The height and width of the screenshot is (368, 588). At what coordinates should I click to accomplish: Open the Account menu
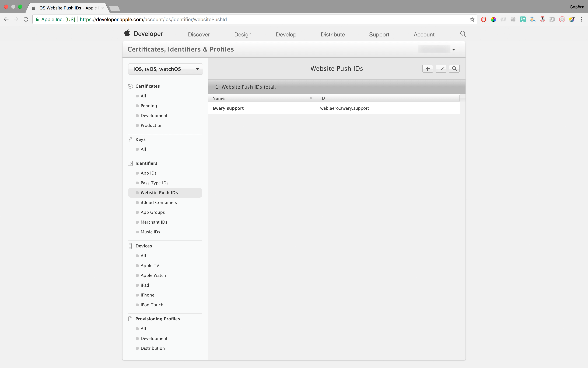tap(424, 35)
